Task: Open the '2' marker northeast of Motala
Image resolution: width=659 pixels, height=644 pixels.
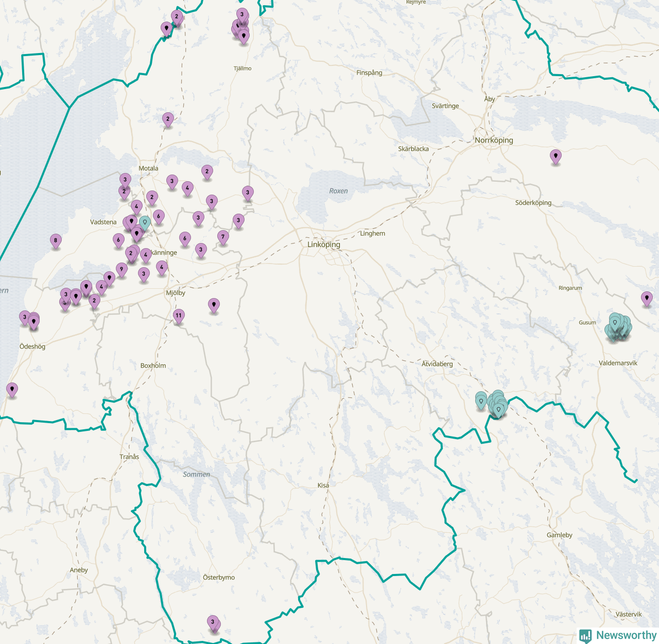Action: [207, 172]
